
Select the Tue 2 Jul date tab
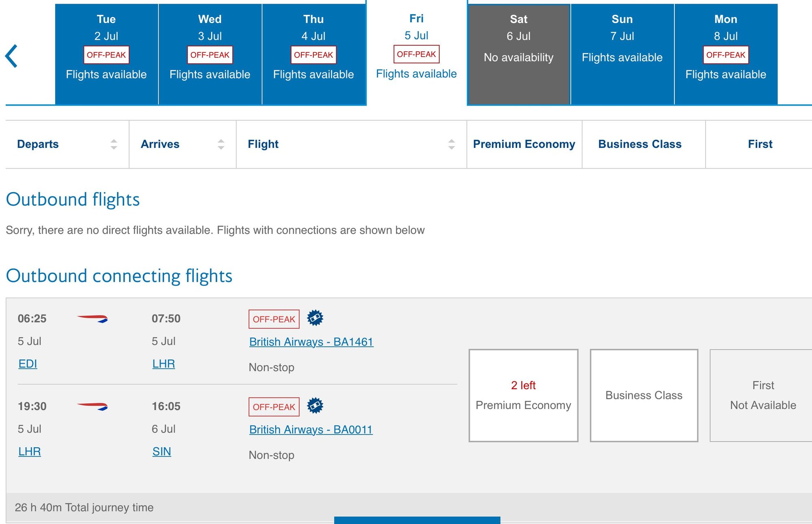[x=106, y=54]
